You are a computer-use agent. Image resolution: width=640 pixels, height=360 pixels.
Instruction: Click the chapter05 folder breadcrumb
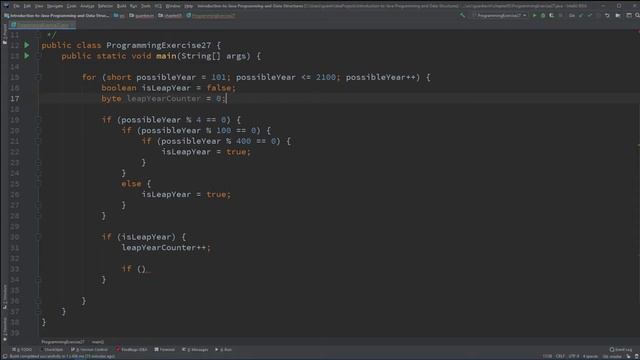click(170, 16)
